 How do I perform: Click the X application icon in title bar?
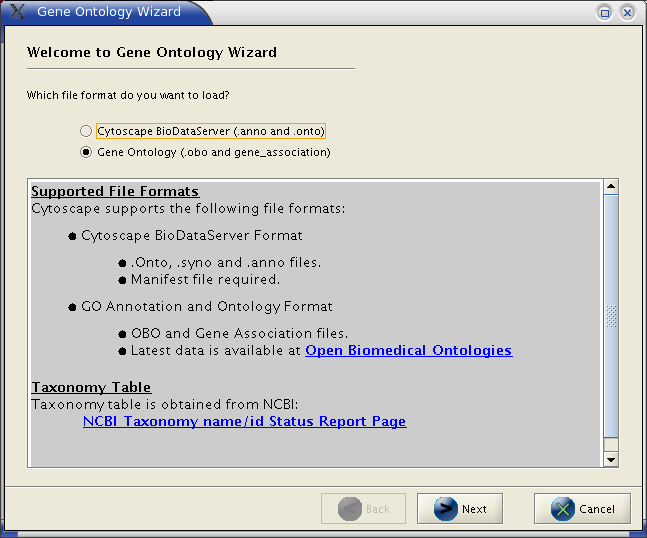(x=17, y=12)
